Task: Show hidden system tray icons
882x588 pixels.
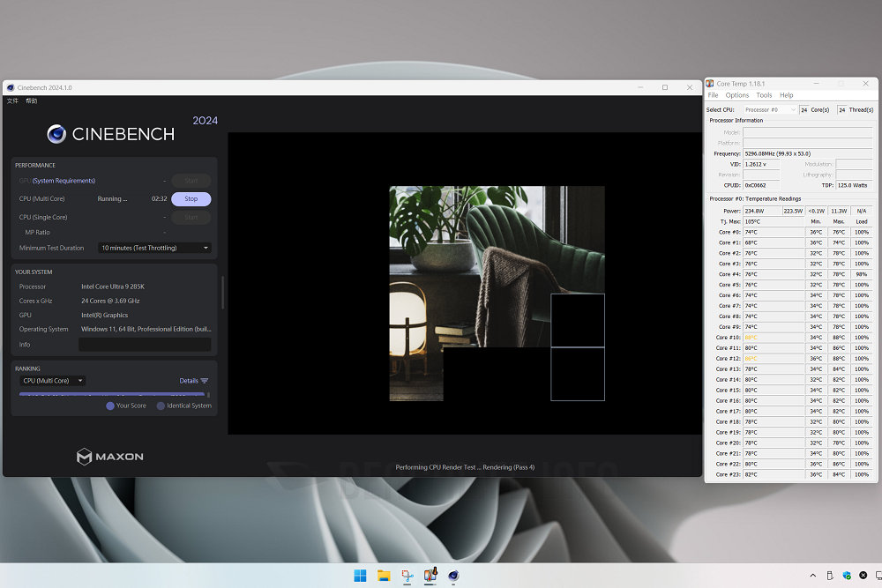Action: (x=813, y=575)
